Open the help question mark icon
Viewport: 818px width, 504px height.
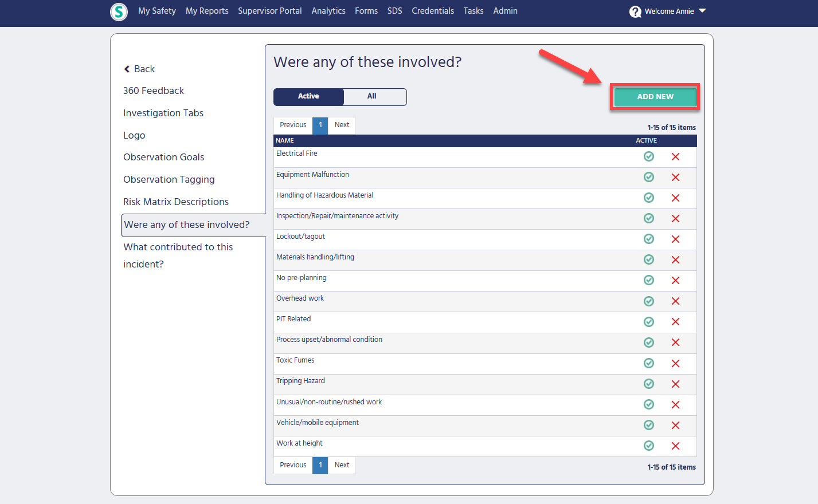(x=635, y=11)
